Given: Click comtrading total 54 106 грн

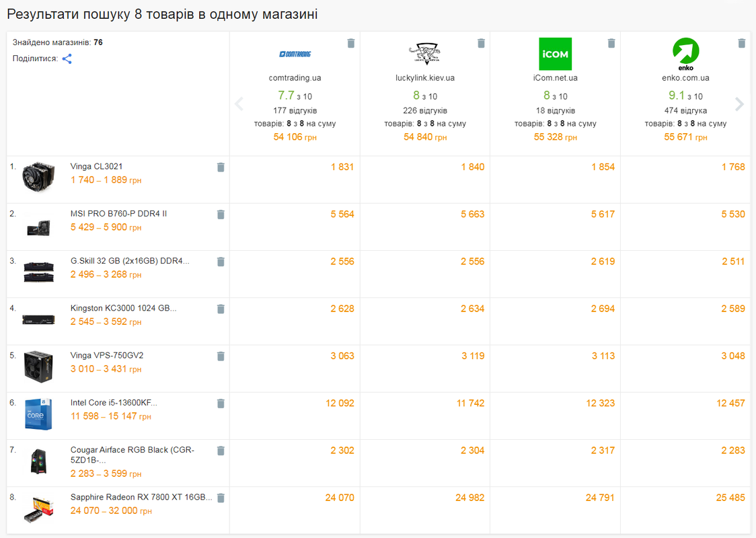Looking at the screenshot, I should [x=295, y=137].
